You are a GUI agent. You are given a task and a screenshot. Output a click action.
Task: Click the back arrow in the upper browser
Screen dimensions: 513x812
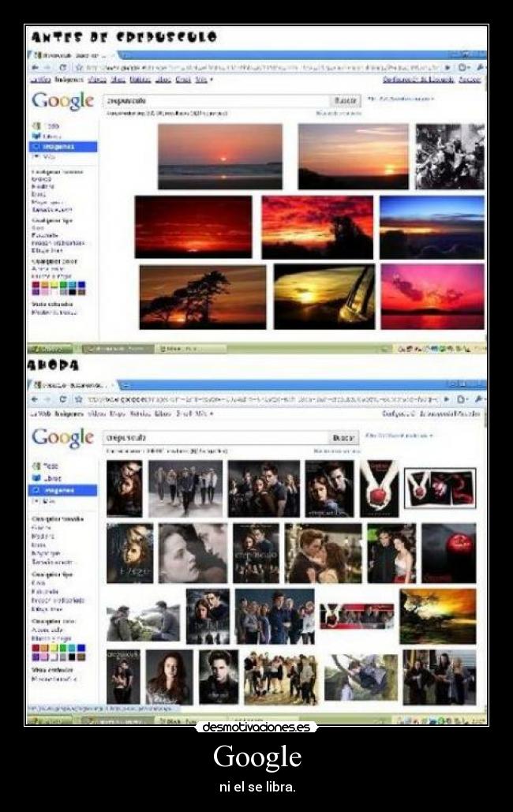36,67
